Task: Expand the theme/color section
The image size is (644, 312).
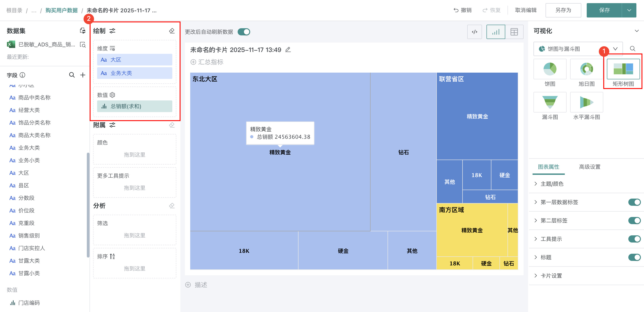Action: pos(552,184)
